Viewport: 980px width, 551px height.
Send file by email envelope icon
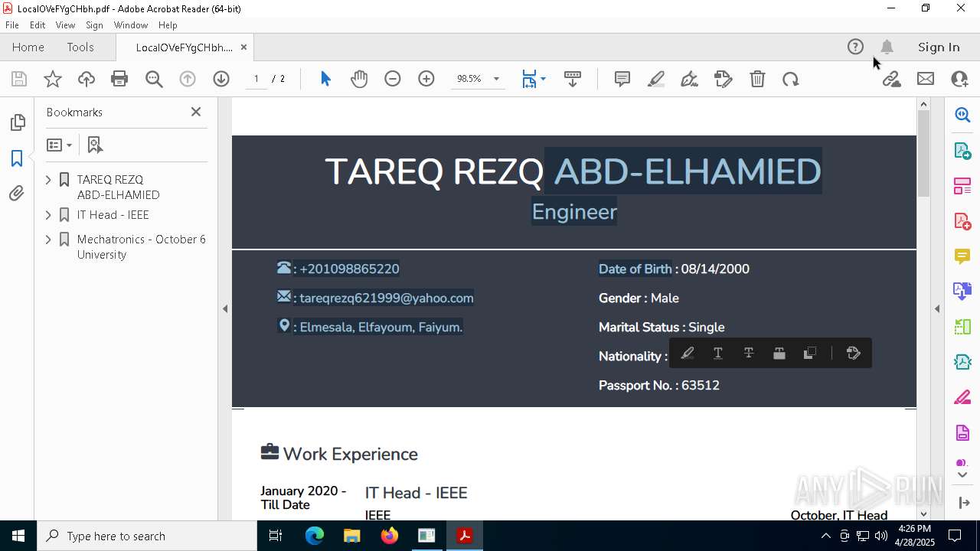click(x=926, y=79)
